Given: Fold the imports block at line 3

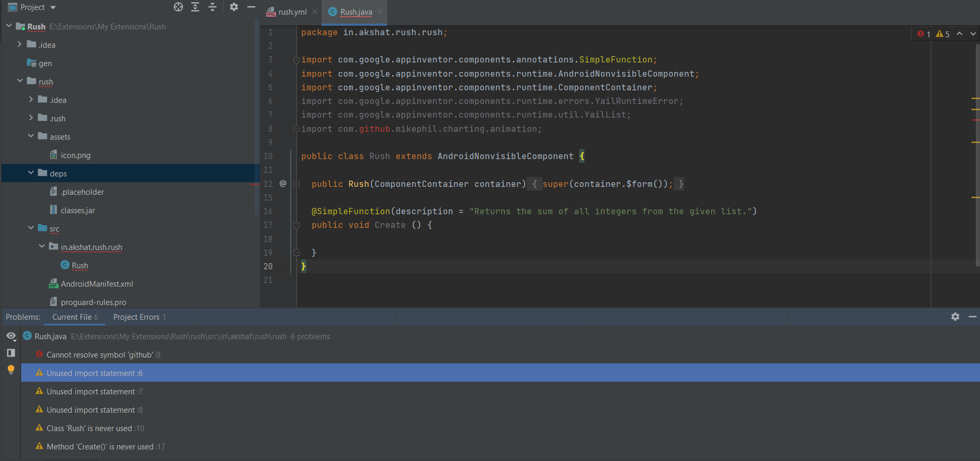Looking at the screenshot, I should pos(296,60).
